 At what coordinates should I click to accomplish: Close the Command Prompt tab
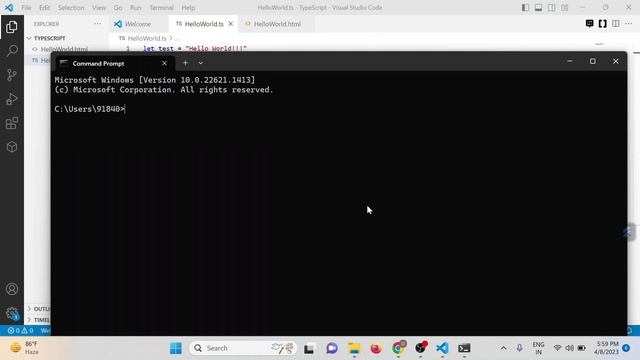pos(164,63)
